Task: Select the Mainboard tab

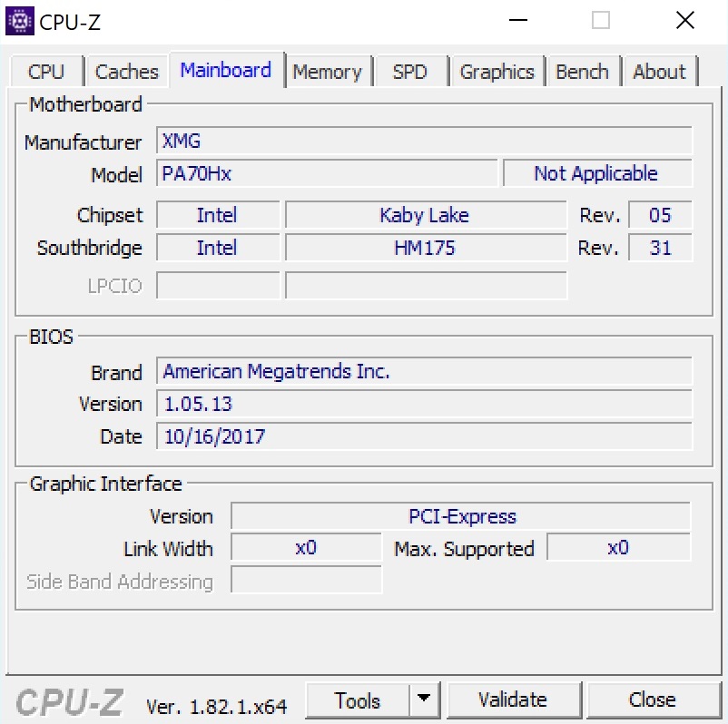Action: point(225,70)
